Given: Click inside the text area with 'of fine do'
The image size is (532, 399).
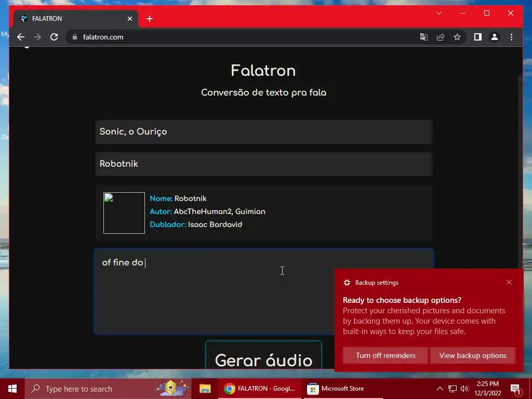Looking at the screenshot, I should tap(263, 291).
